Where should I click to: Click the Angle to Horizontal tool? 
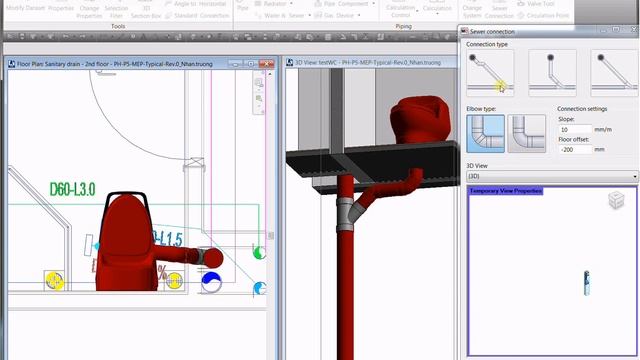196,4
